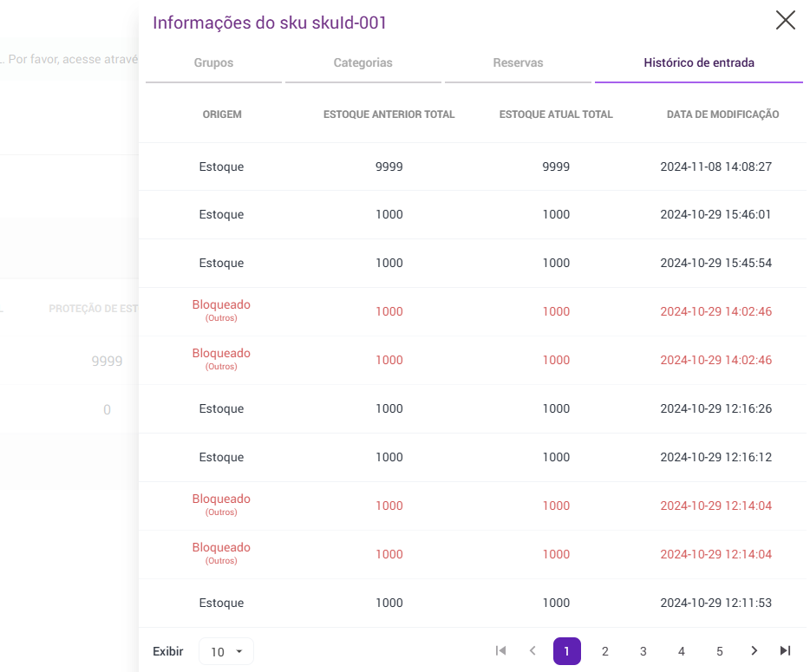Switch to the Grupos tab
The height and width of the screenshot is (672, 810).
click(x=213, y=63)
